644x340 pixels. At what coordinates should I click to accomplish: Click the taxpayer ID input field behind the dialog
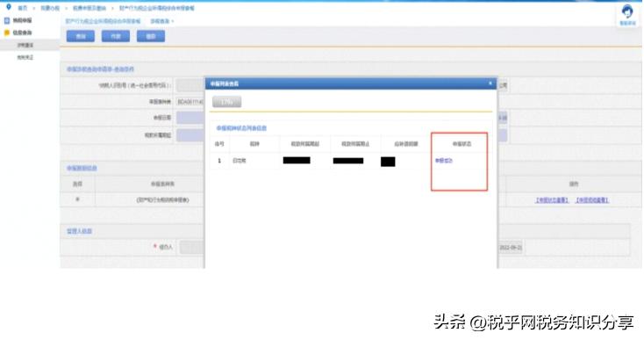[x=191, y=85]
